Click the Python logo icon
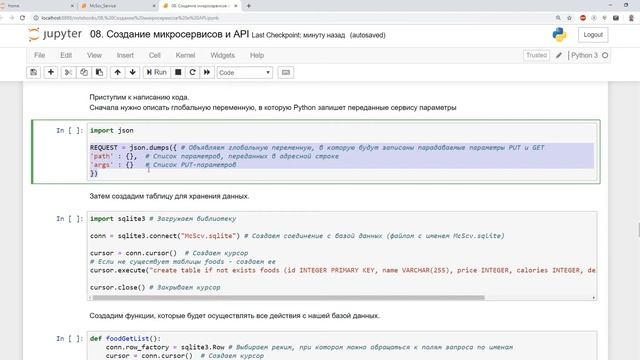 click(x=559, y=35)
